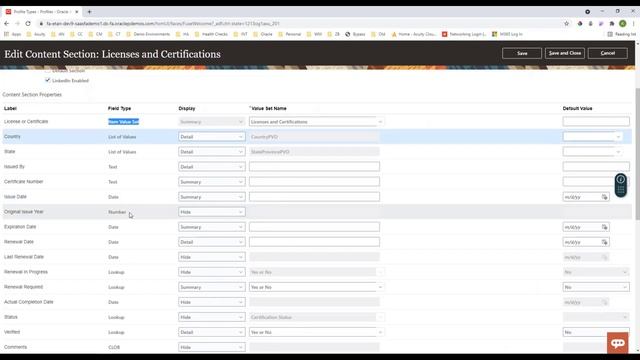Screen dimensions: 640x360
Task: Open Display dropdown for Expiration Date
Action: pyautogui.click(x=211, y=227)
